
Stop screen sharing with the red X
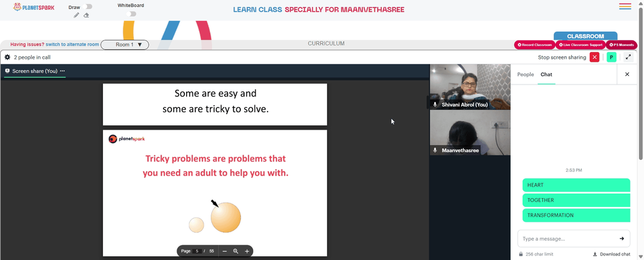point(594,57)
